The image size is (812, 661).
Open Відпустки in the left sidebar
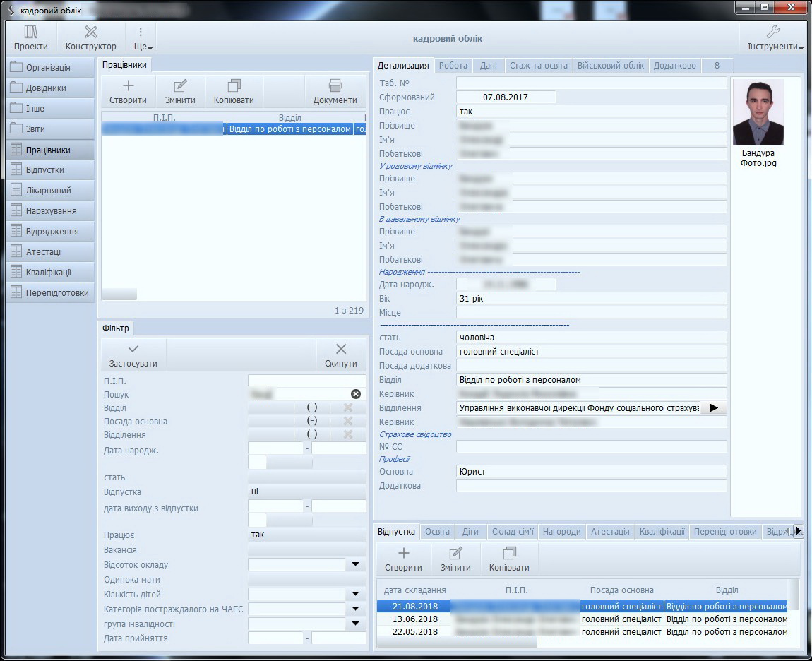[x=50, y=170]
